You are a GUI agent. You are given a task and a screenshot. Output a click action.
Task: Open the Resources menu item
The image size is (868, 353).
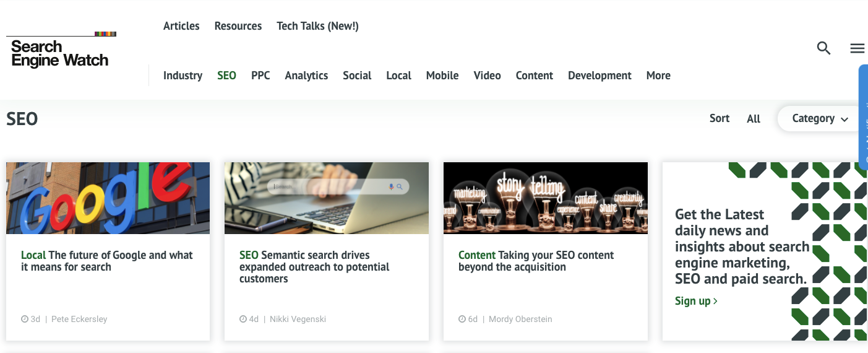238,26
